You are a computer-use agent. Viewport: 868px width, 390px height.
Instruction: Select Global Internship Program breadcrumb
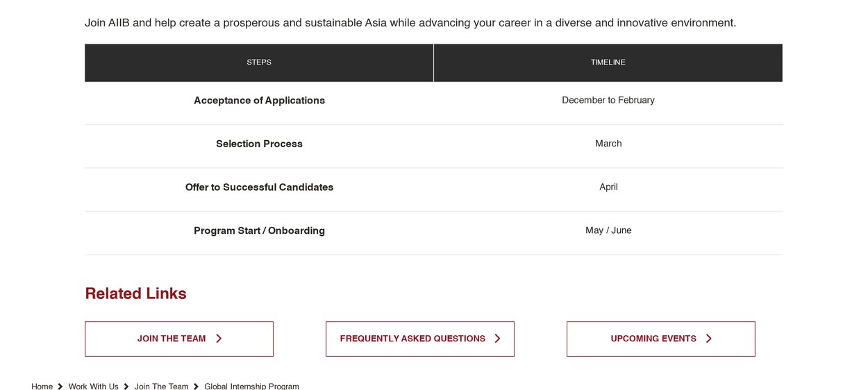(x=251, y=387)
